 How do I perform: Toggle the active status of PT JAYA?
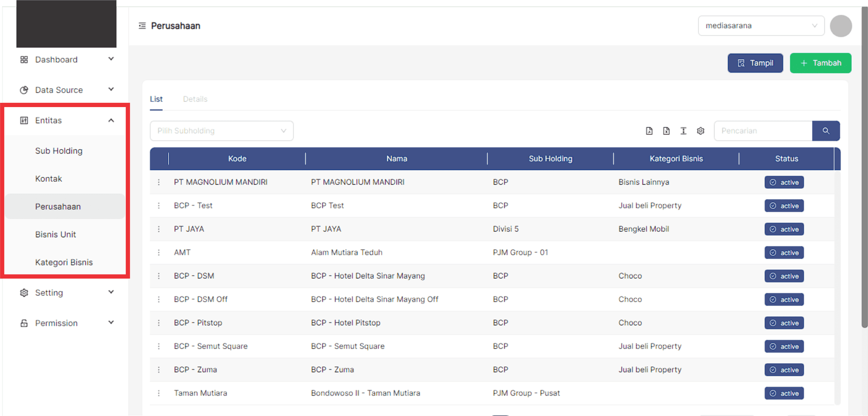784,229
